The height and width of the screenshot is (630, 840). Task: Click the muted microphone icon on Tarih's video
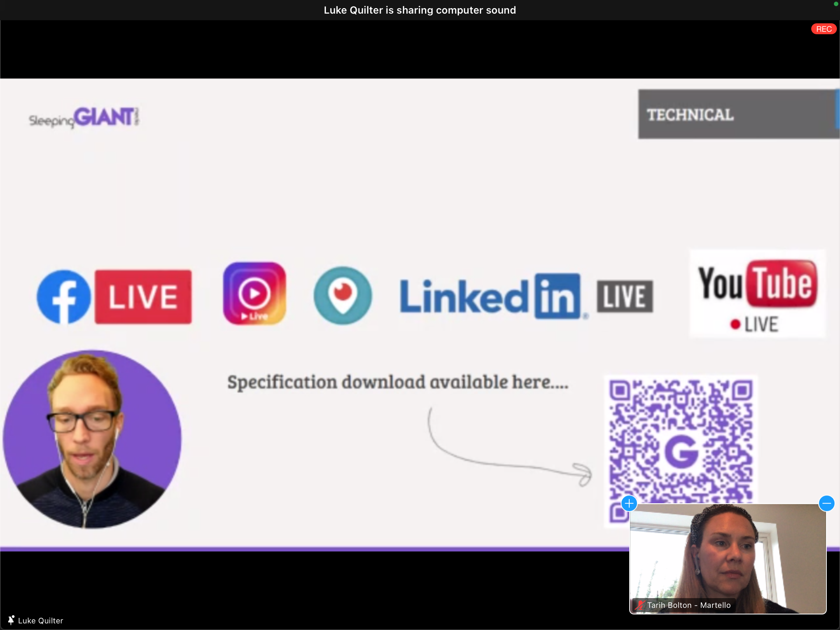click(639, 605)
